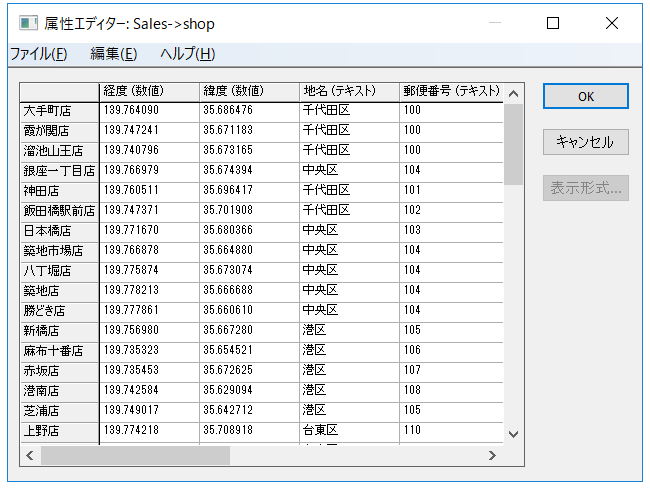Image resolution: width=650 pixels, height=489 pixels.
Task: Open the ヘルプ(H) menu
Action: click(187, 54)
